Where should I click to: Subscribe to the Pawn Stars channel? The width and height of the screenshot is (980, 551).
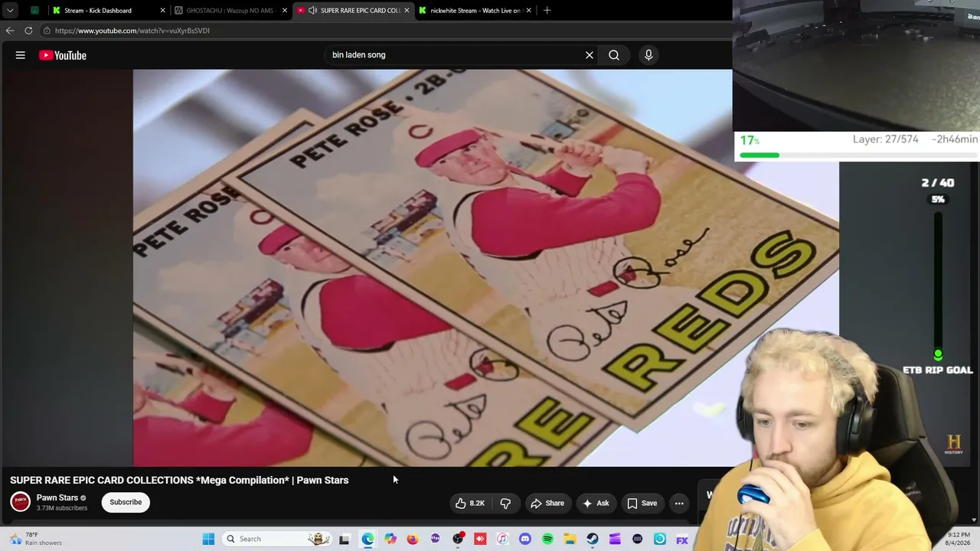tap(126, 502)
